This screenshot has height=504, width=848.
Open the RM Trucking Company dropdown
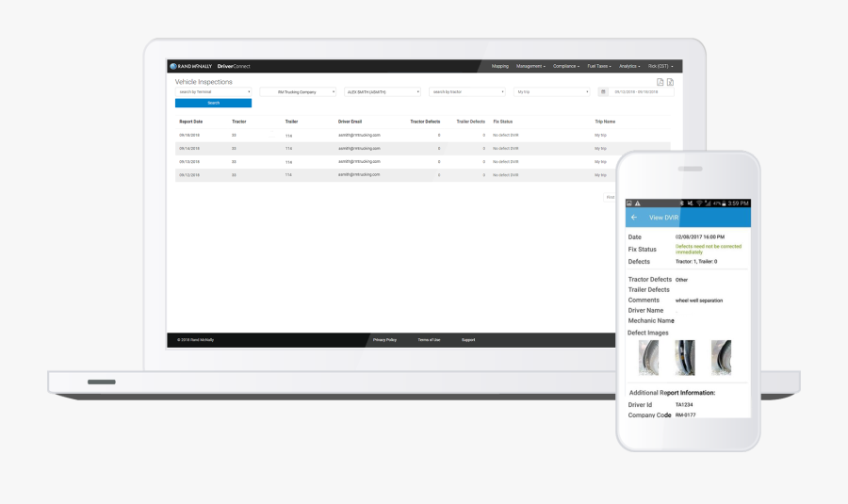click(x=297, y=92)
